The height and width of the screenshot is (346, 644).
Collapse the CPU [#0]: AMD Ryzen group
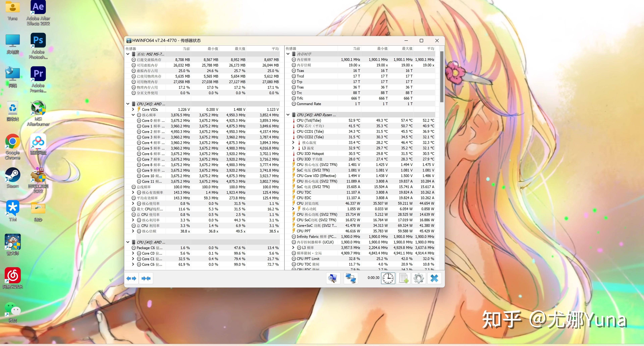click(288, 115)
